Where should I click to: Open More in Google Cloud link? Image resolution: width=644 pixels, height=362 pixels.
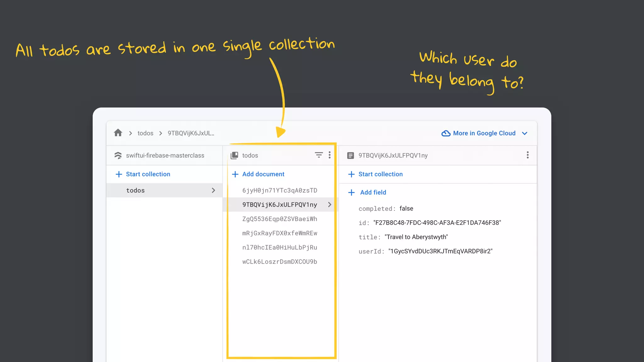pos(484,133)
